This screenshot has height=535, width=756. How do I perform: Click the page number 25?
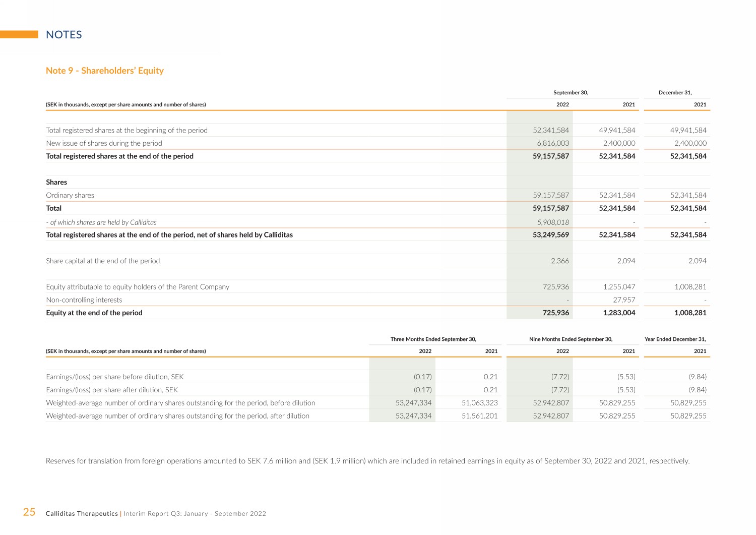29,512
